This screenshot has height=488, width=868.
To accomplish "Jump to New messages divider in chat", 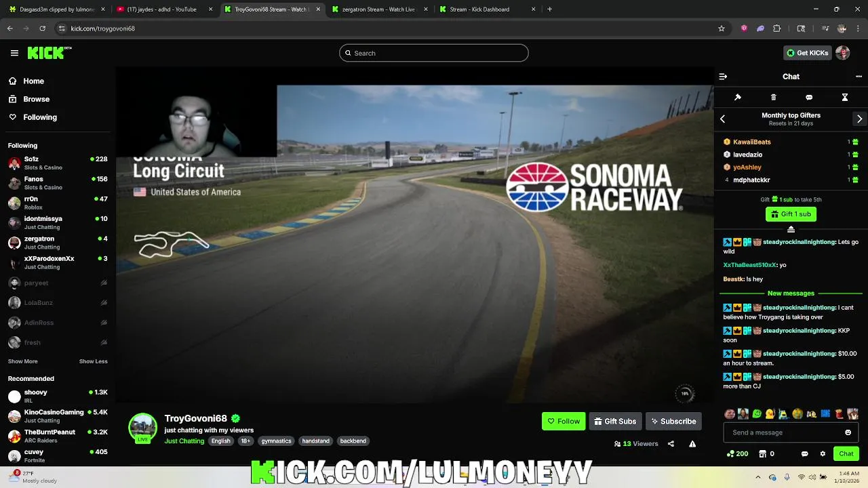I will click(791, 293).
